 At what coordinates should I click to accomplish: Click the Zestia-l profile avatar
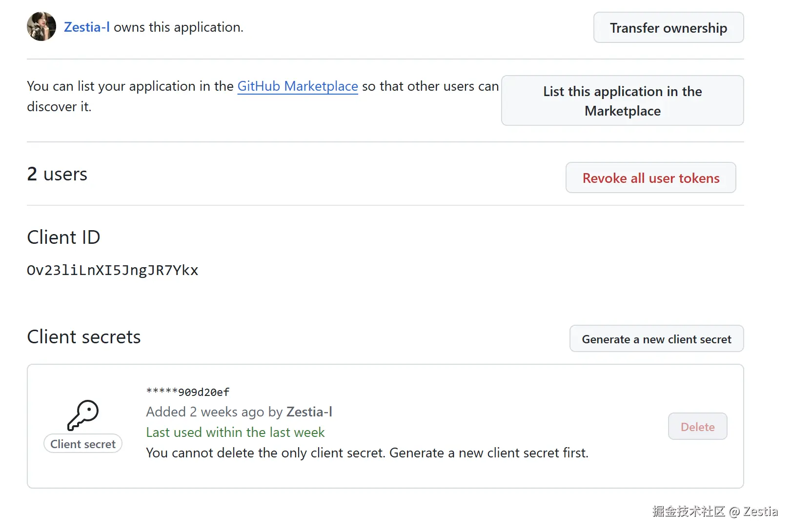[x=41, y=27]
